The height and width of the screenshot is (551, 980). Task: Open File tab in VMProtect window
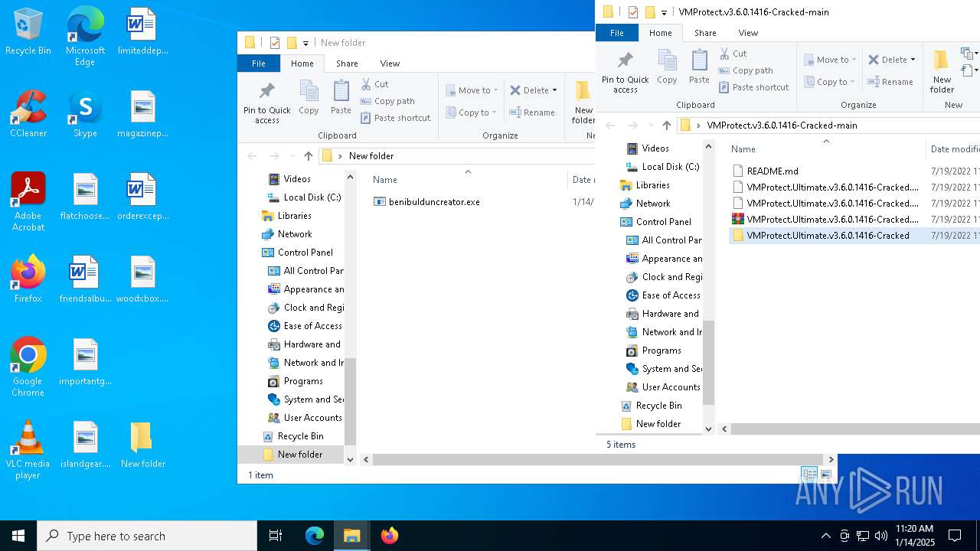coord(617,33)
